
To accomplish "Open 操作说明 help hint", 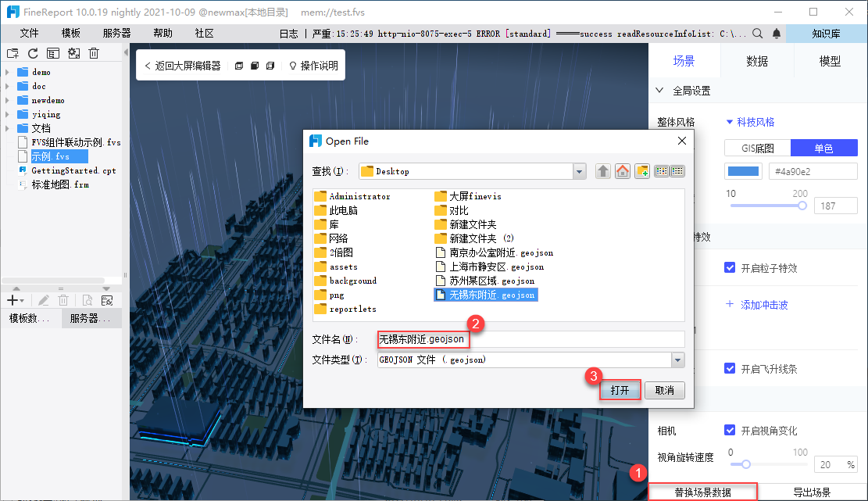I will point(313,66).
